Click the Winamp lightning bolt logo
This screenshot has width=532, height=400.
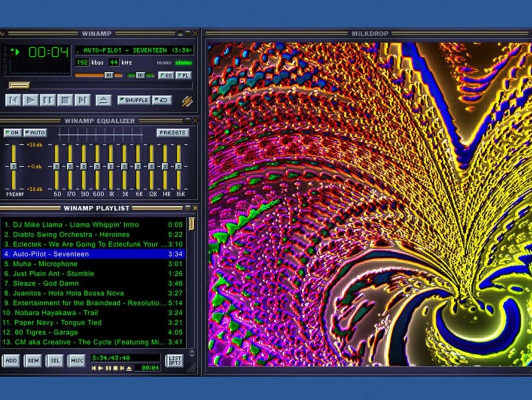pyautogui.click(x=187, y=100)
